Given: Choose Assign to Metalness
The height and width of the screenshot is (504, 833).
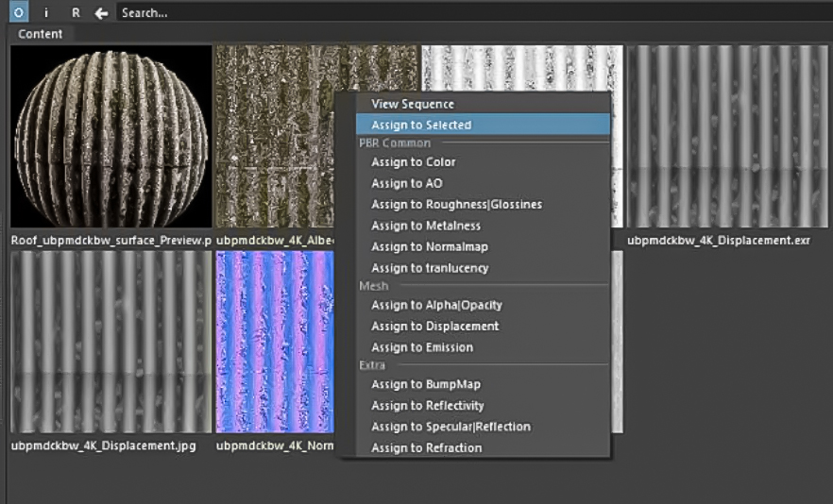Looking at the screenshot, I should click(426, 226).
